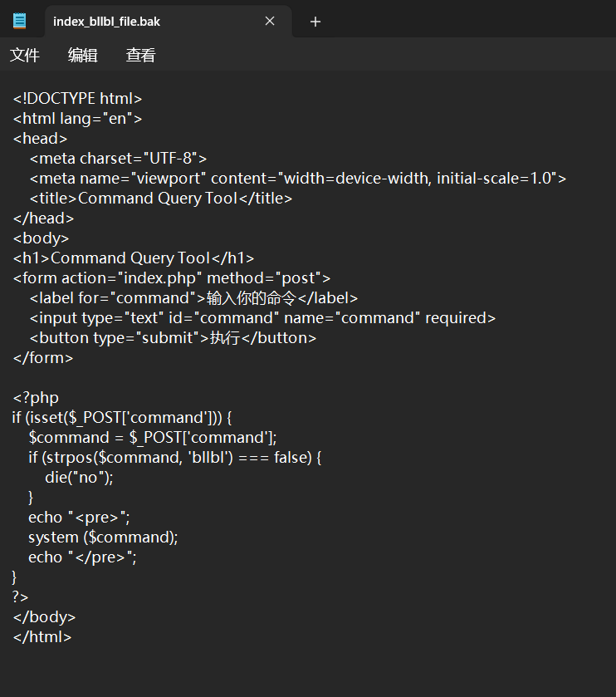Click the label 输入你的命令 line

(193, 298)
